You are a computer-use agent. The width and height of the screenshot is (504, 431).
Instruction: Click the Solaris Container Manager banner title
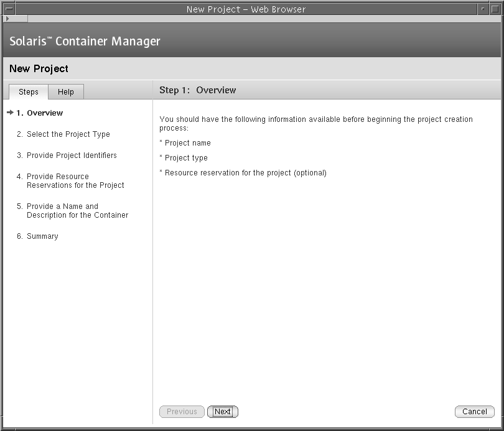coord(85,41)
